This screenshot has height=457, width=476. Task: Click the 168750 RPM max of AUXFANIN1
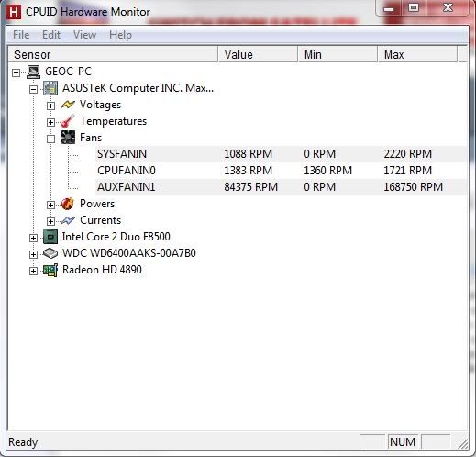(x=414, y=187)
